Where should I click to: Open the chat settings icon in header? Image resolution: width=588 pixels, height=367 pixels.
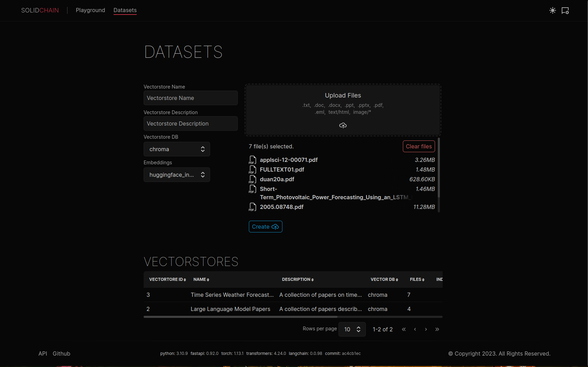(x=565, y=11)
